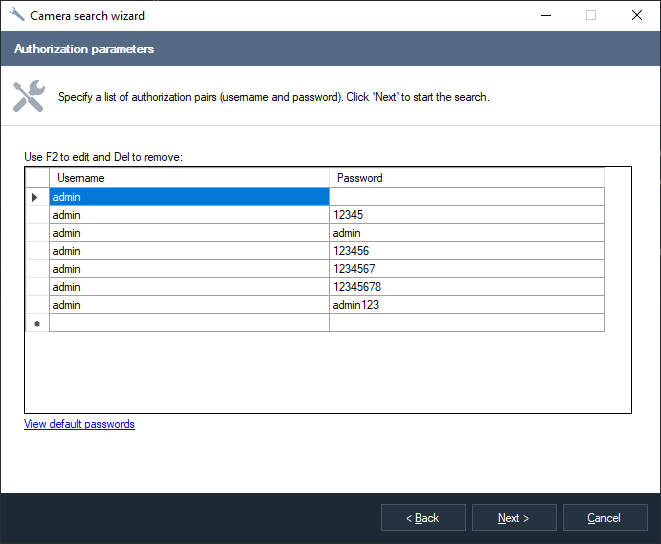The height and width of the screenshot is (544, 661).
Task: Click the password cell with 123456
Action: coord(466,251)
